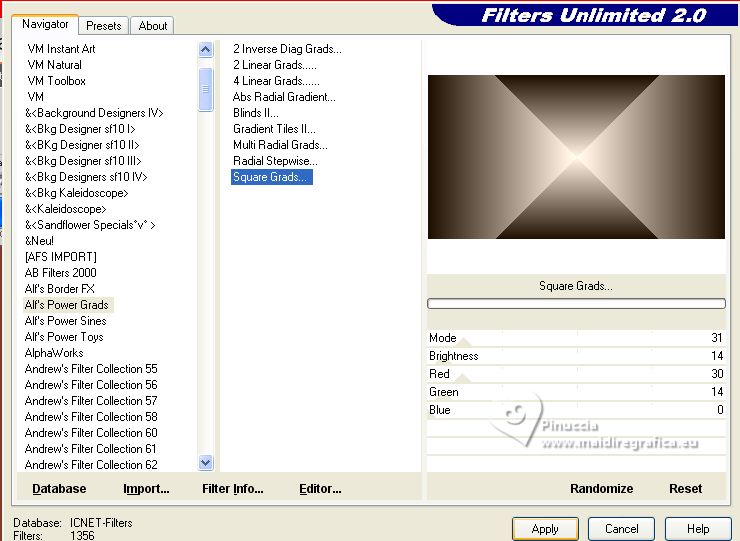Open the About tab
740x541 pixels.
pos(152,25)
